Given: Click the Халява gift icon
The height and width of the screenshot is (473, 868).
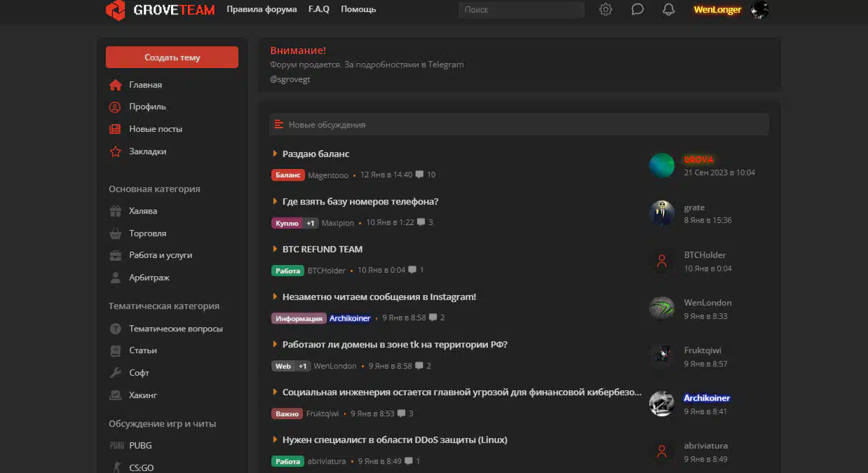Looking at the screenshot, I should tap(116, 212).
